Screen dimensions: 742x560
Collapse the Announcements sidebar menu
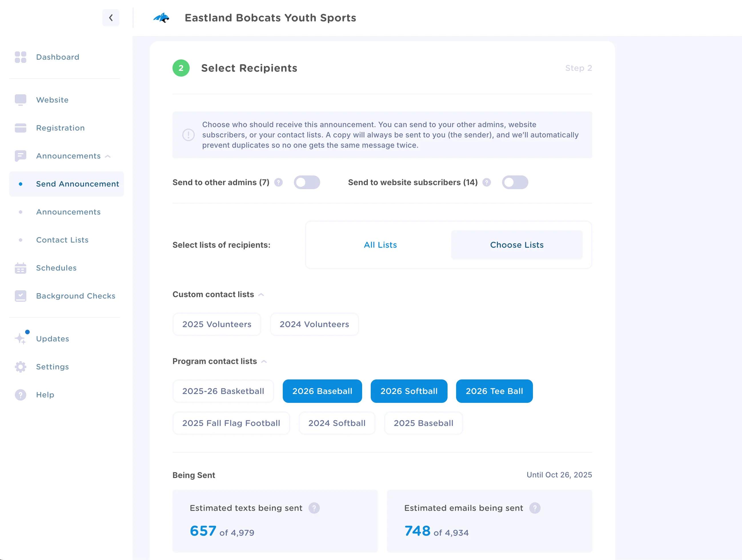point(108,156)
